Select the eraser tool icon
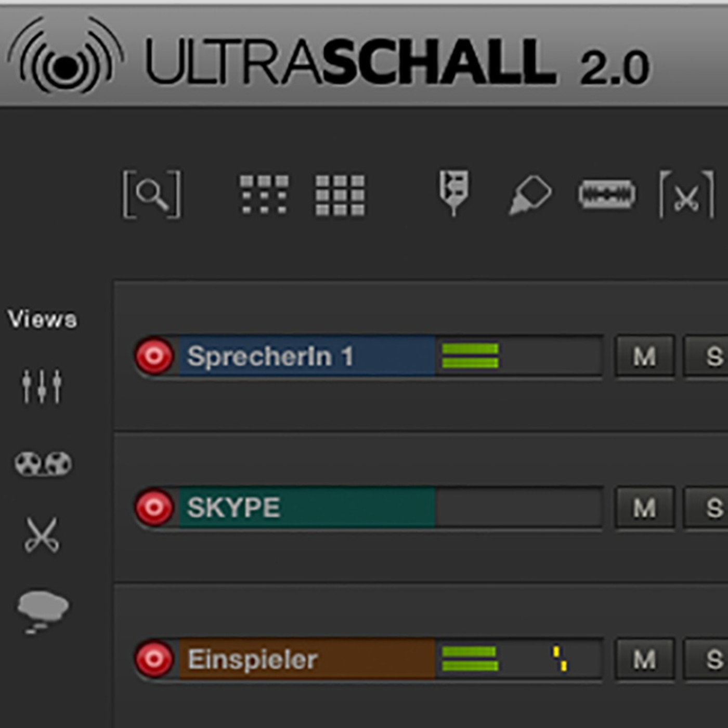This screenshot has width=728, height=728. (x=530, y=195)
